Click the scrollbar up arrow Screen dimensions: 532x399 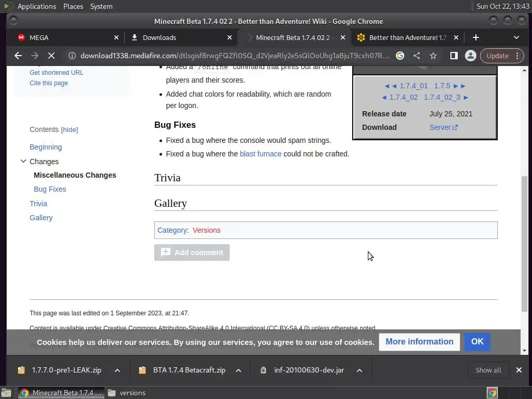[525, 70]
